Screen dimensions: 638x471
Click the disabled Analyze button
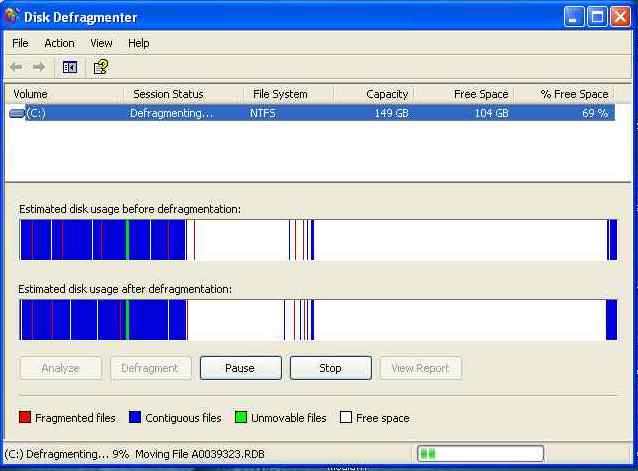coord(61,368)
